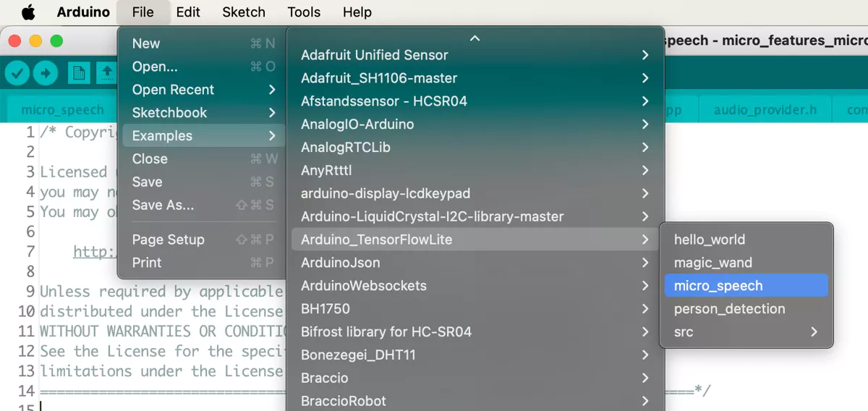Click code line 9 starting 'Unless required'
The height and width of the screenshot is (411, 868).
pos(161,292)
